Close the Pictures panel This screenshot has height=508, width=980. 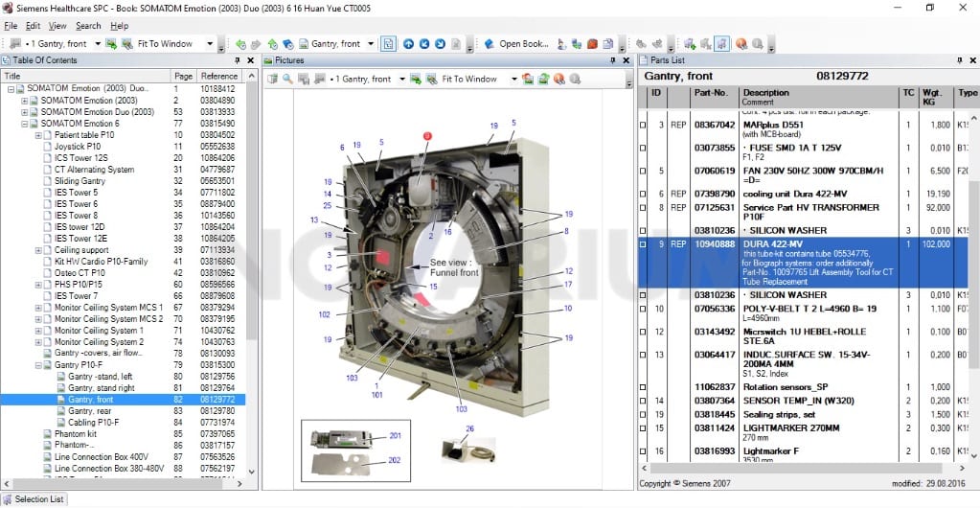[627, 60]
